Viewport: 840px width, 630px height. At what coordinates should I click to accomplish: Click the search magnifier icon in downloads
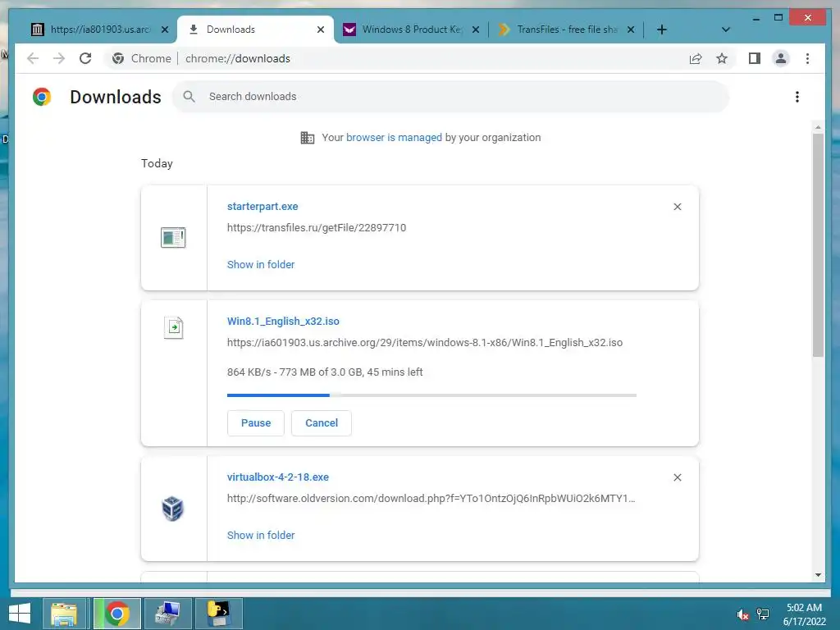click(189, 97)
